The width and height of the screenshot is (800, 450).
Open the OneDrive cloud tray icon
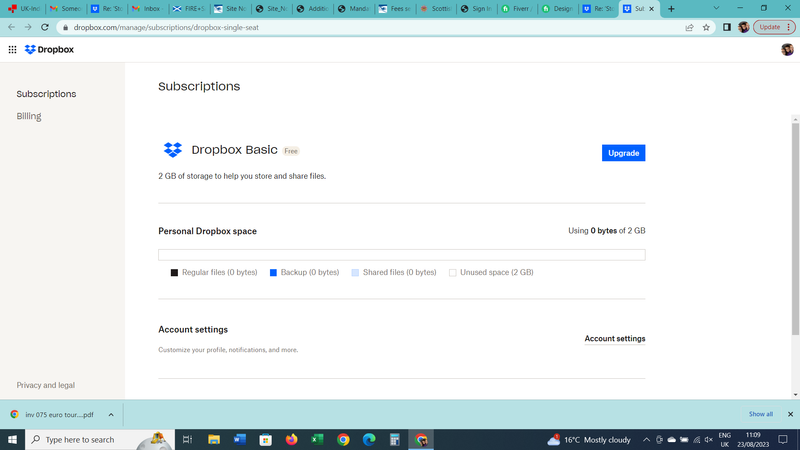pyautogui.click(x=672, y=440)
